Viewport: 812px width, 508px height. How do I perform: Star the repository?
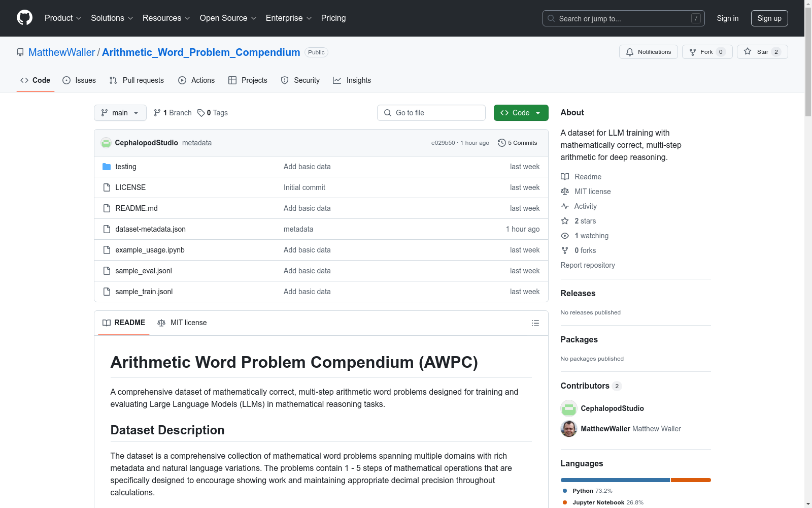pos(762,52)
